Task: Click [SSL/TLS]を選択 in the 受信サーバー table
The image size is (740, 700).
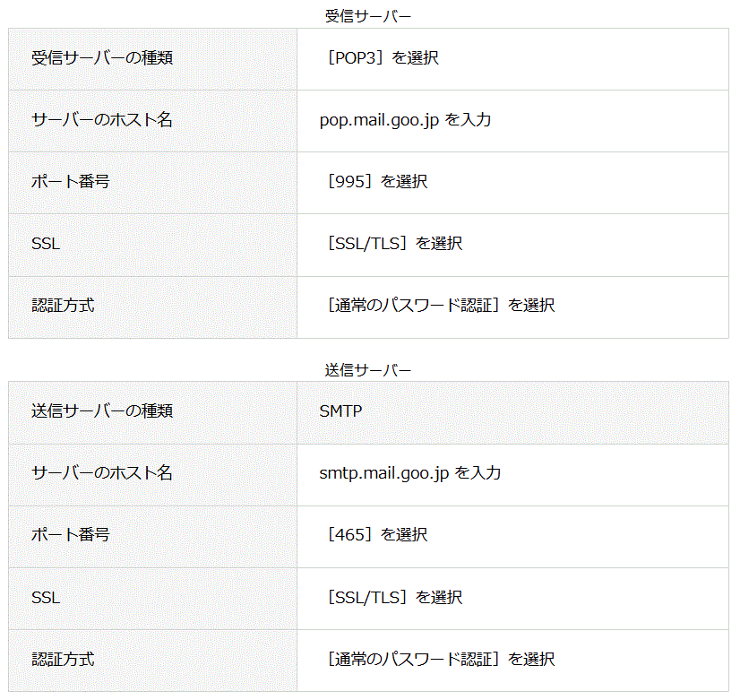Action: 394,244
